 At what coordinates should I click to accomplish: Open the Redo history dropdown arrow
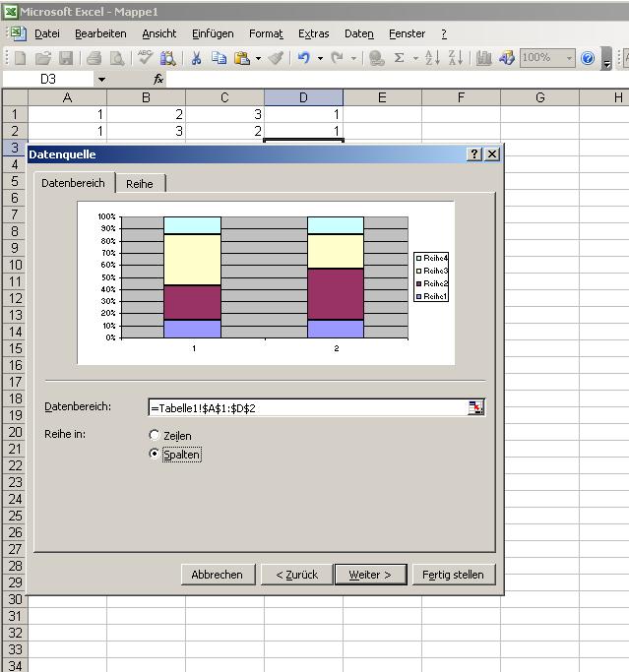353,58
